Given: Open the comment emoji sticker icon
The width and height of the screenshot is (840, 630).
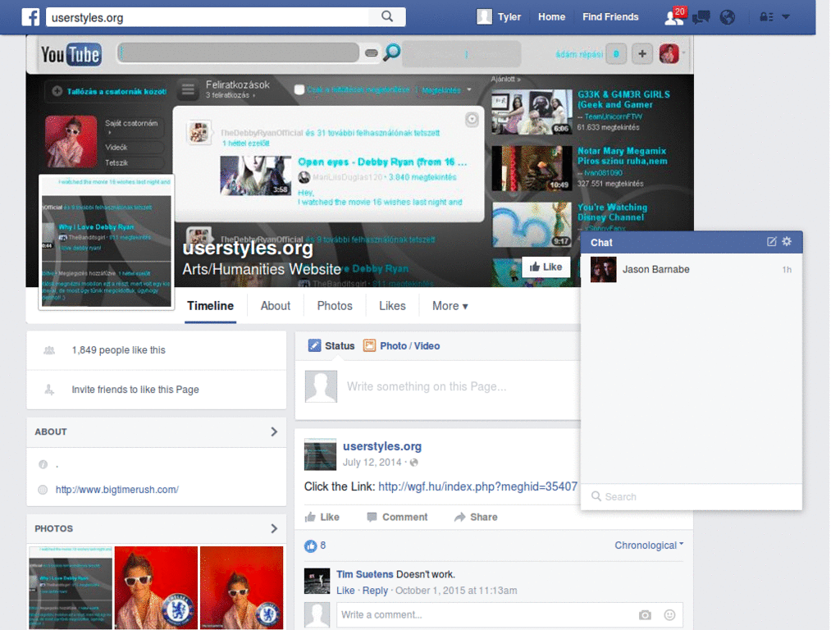Looking at the screenshot, I should click(x=669, y=614).
